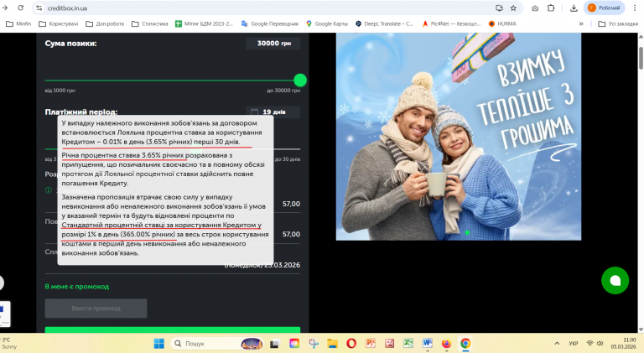Open the Мітінг БДМ 2023 bookmark
The width and height of the screenshot is (644, 353).
click(204, 23)
